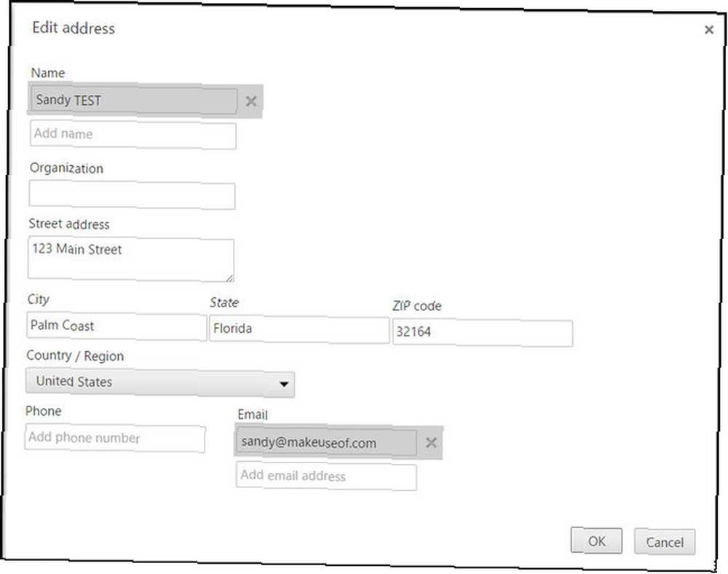This screenshot has width=728, height=574.
Task: Cancel editing the address
Action: point(665,541)
